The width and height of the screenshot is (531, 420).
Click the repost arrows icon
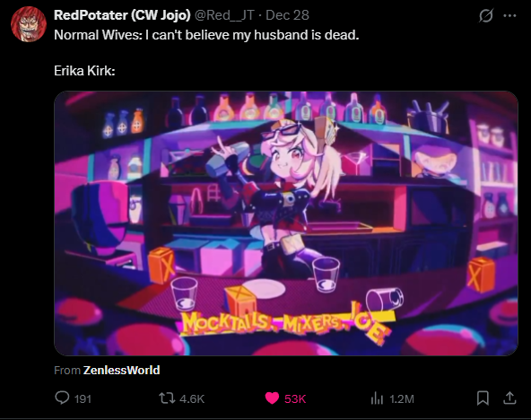tap(168, 398)
